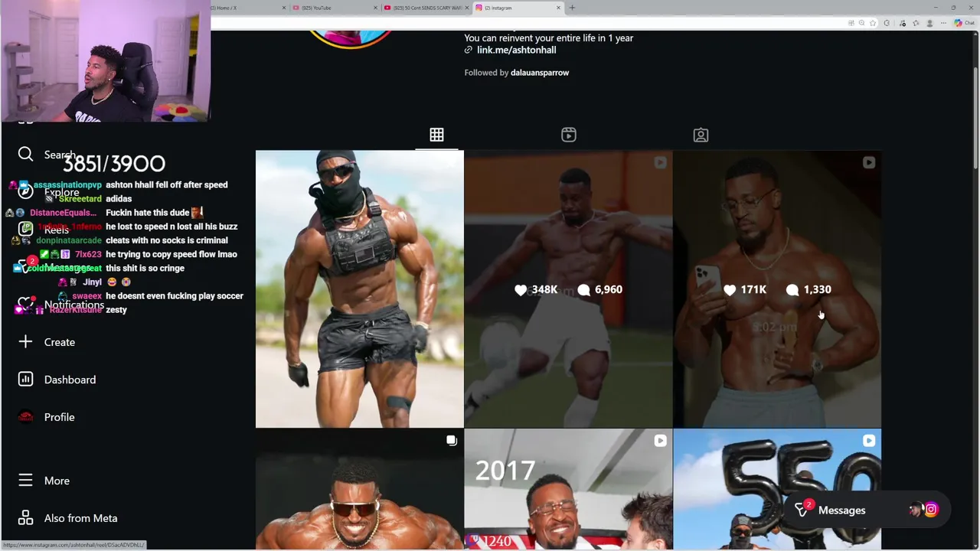Switch to the Tagged photos tab

[x=701, y=135]
